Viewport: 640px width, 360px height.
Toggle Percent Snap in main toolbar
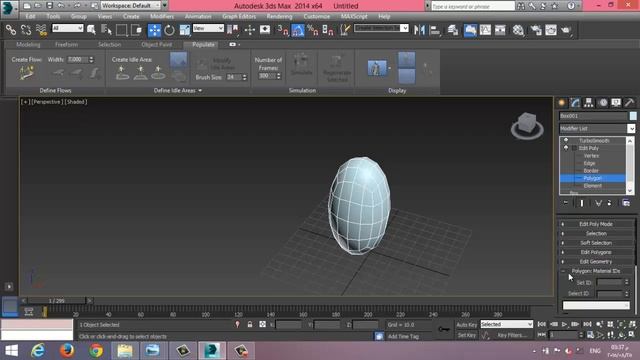[313, 30]
